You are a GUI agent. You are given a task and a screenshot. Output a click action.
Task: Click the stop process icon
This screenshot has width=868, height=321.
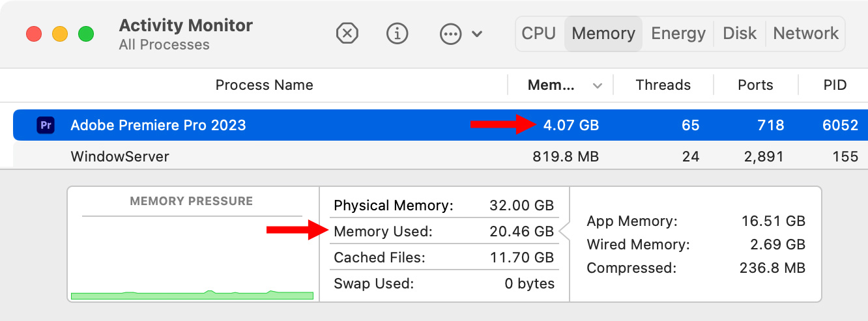[x=347, y=33]
